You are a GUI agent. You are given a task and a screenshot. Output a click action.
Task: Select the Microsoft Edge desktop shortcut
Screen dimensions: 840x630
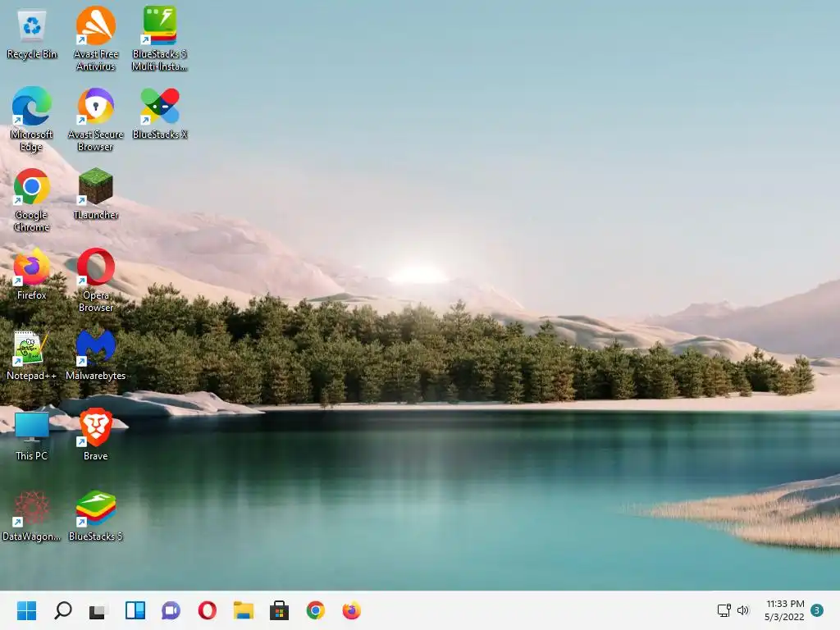tap(32, 119)
